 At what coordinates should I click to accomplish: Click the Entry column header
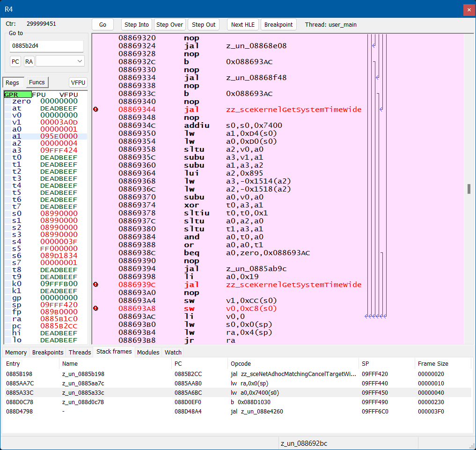31,364
